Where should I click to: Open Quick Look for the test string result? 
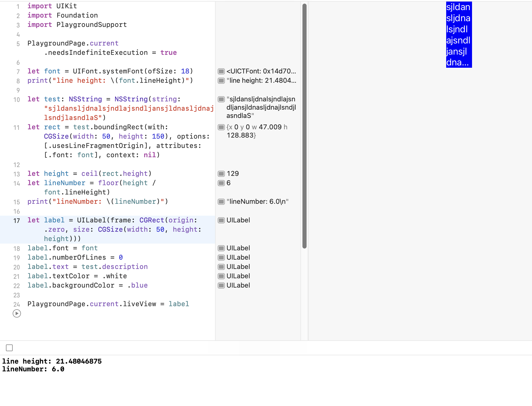tap(221, 99)
